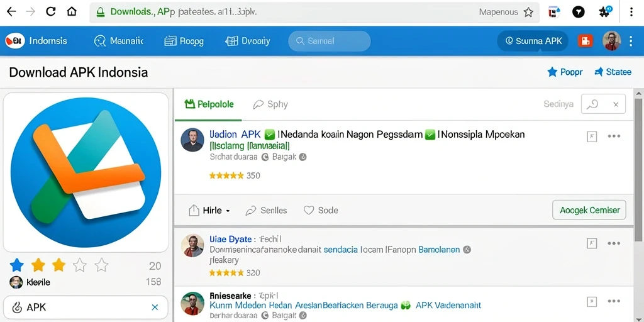Click the 350 star rating
The width and height of the screenshot is (644, 322).
(235, 176)
